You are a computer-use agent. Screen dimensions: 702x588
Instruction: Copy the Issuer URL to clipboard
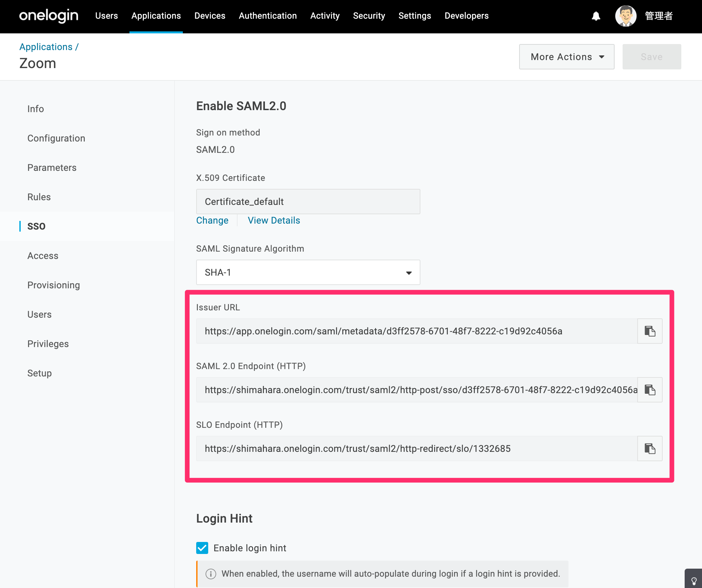click(x=650, y=331)
